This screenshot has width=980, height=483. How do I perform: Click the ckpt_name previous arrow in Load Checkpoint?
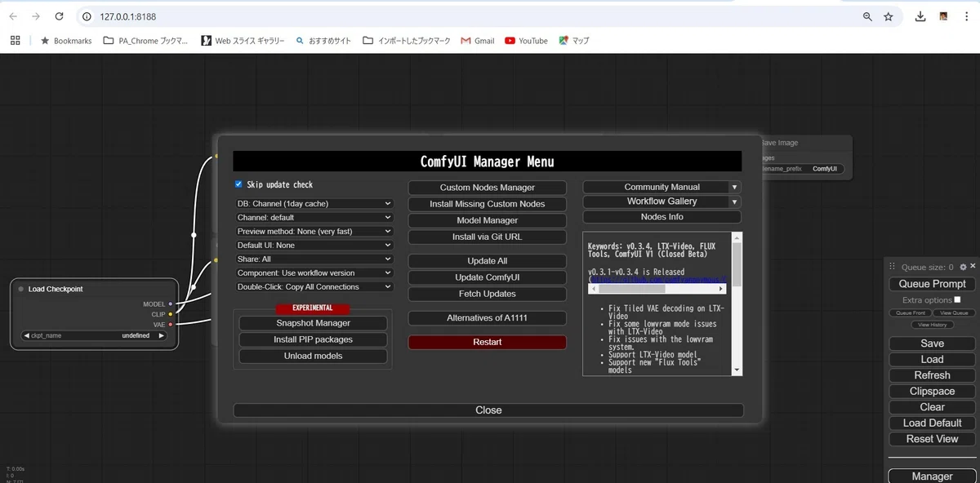[x=26, y=335]
